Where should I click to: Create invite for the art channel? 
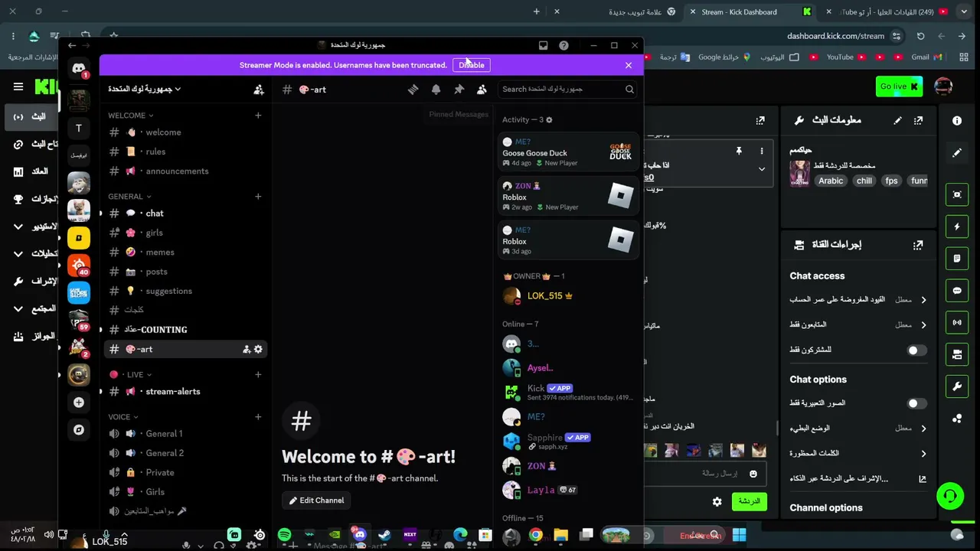[247, 349]
